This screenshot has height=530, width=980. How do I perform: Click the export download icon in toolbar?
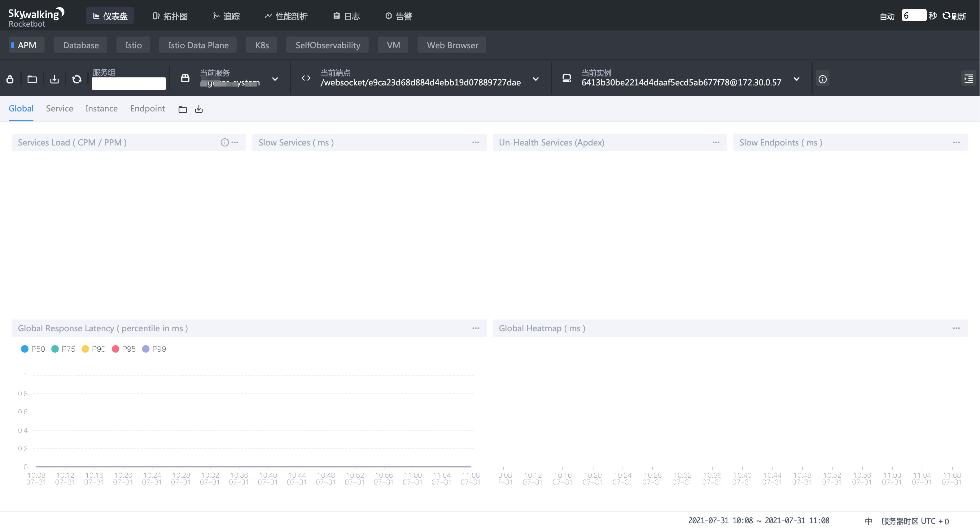(55, 79)
